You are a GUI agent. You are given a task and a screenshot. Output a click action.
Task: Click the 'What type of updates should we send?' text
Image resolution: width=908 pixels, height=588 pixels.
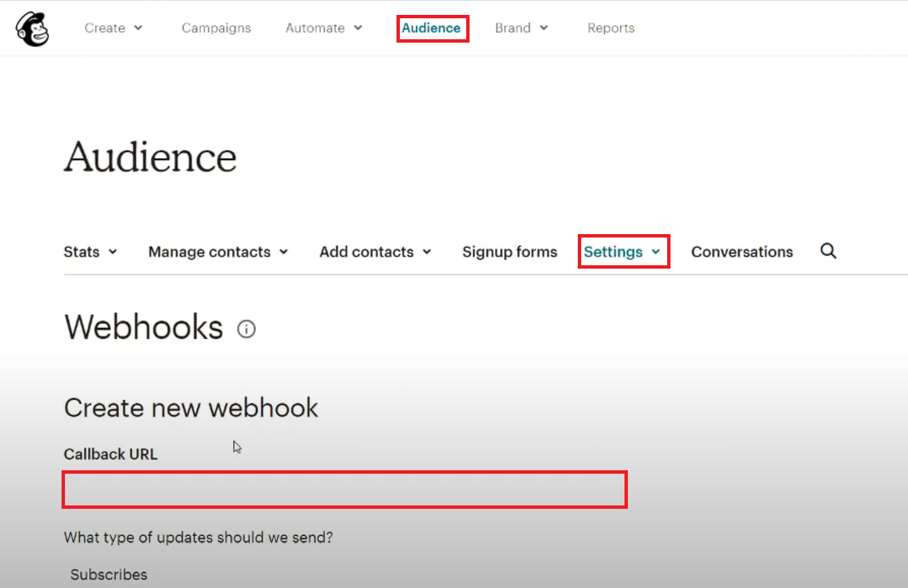coord(198,538)
